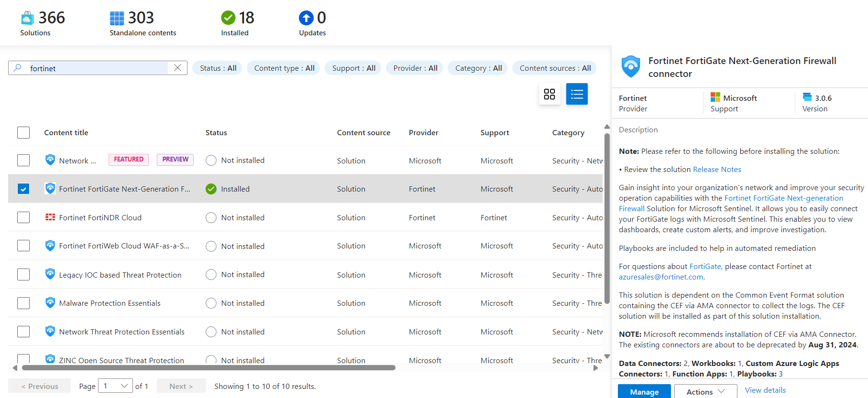
Task: Click the Legacy IOC shield icon
Action: click(x=50, y=274)
